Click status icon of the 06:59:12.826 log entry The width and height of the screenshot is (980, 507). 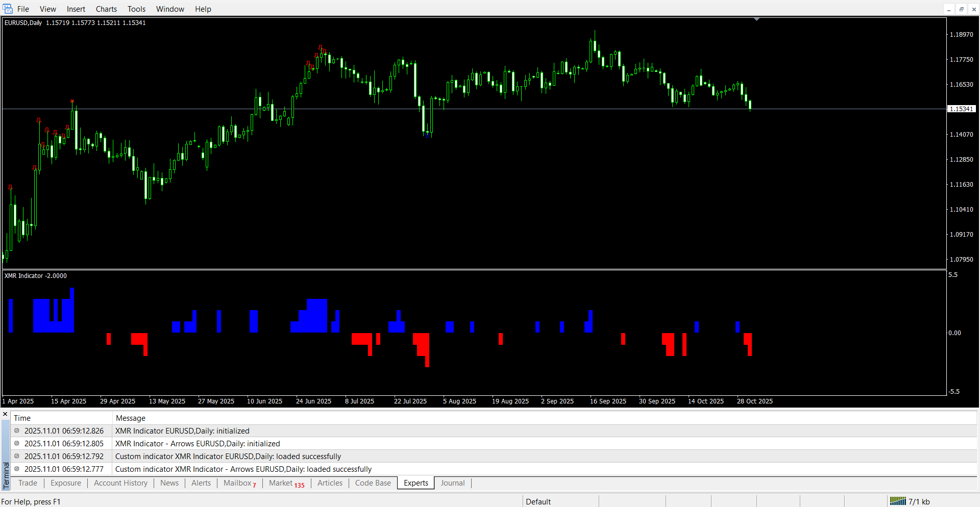(x=17, y=431)
